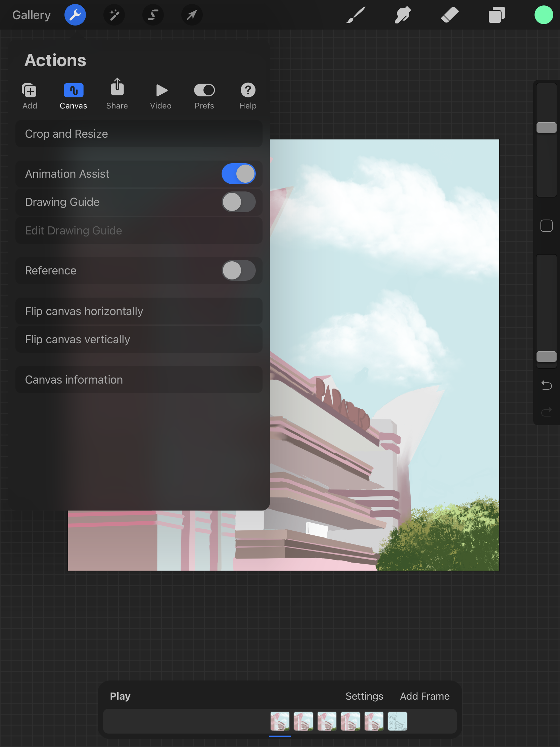Select the Eraser tool
Image resolution: width=560 pixels, height=747 pixels.
click(450, 15)
